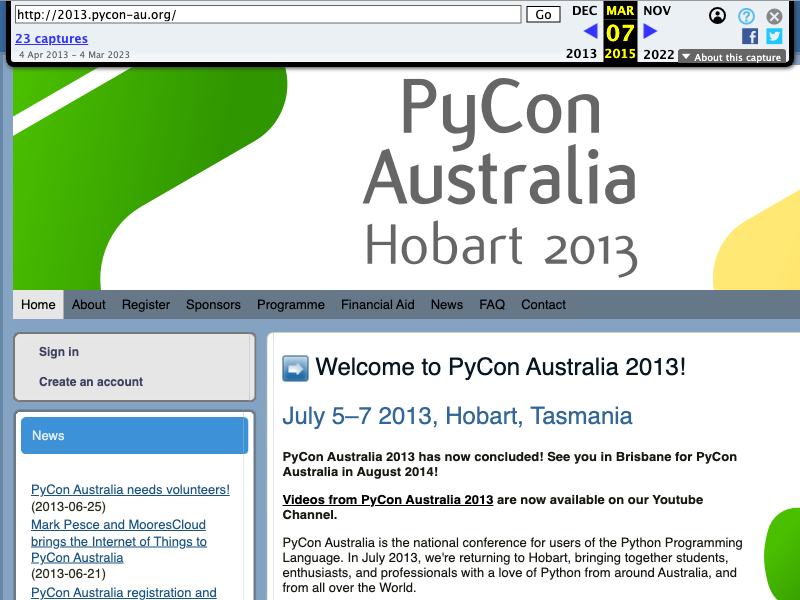This screenshot has height=600, width=800.
Task: Click the (2013-06-25) news date
Action: coord(68,507)
